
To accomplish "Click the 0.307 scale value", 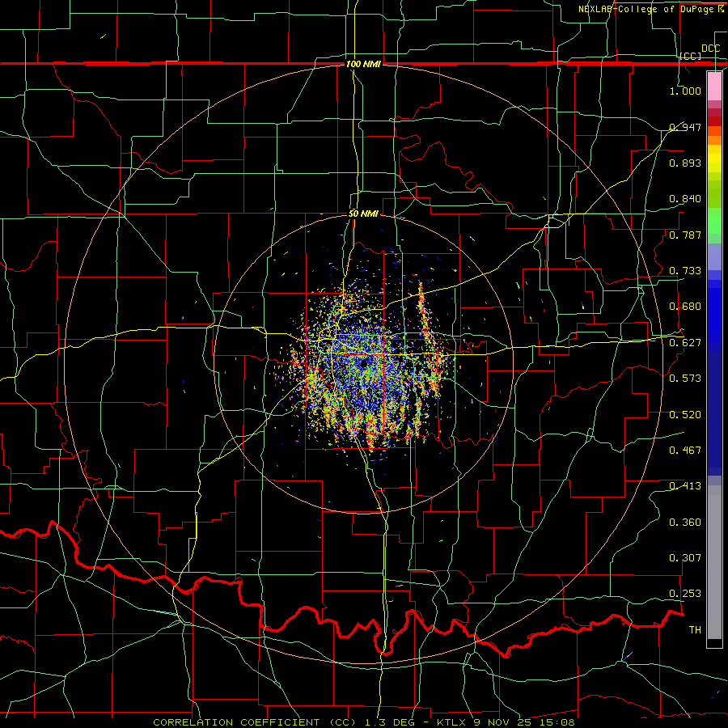I will pyautogui.click(x=685, y=557).
